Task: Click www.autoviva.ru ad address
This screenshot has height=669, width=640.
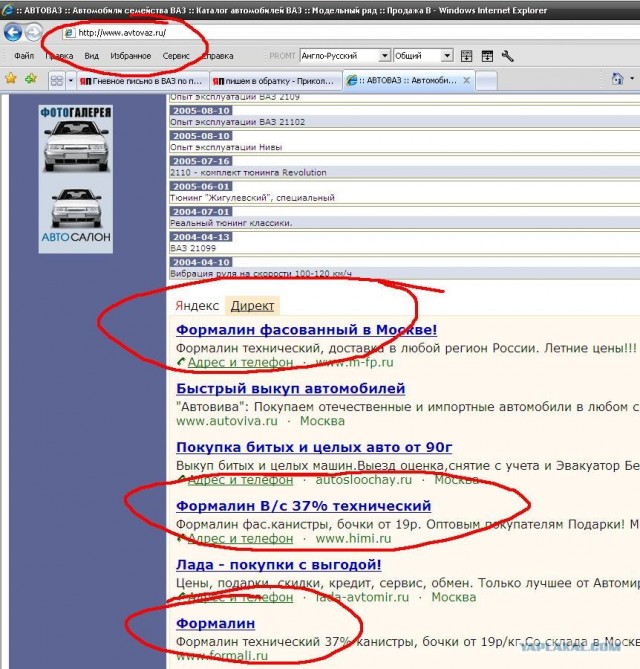Action: [x=227, y=421]
